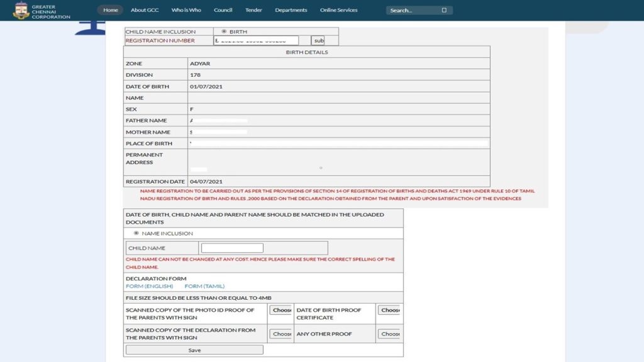Choose file for date of birth proof certificate
Viewport: 644px width, 362px height.
tap(389, 310)
